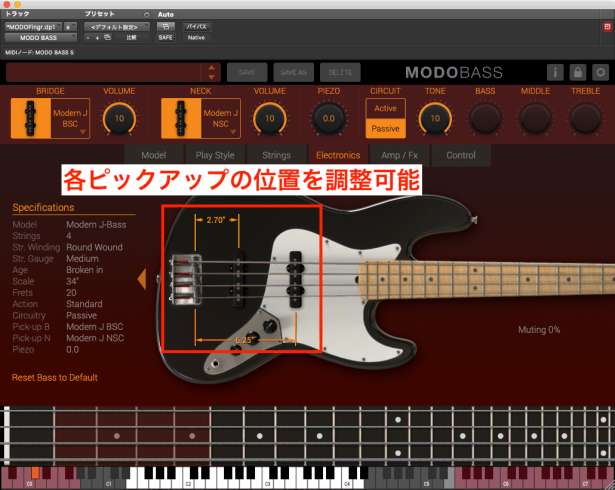The image size is (615, 490).
Task: Click the padlock lock icon in header
Action: click(578, 72)
